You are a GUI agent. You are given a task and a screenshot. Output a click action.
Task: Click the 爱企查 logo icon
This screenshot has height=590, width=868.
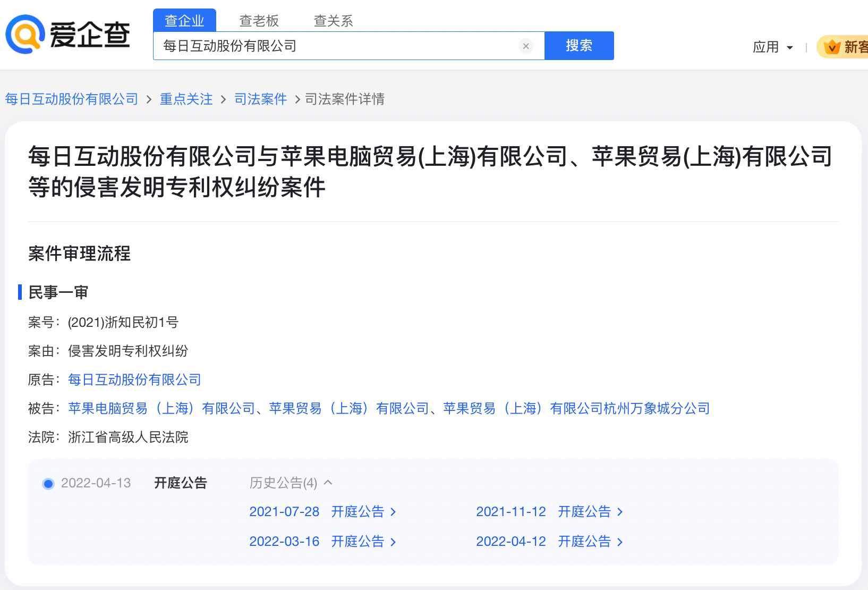point(24,35)
